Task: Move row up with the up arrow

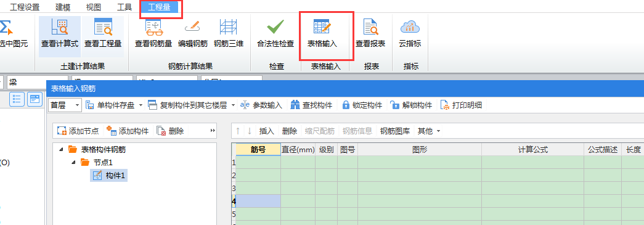Action: tap(238, 131)
